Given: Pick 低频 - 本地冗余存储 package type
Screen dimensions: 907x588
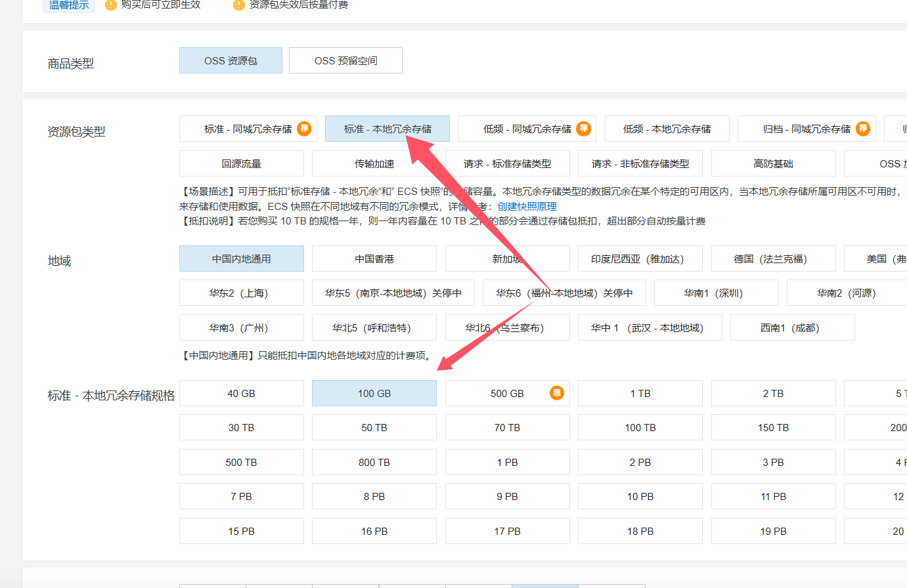Looking at the screenshot, I should point(667,129).
